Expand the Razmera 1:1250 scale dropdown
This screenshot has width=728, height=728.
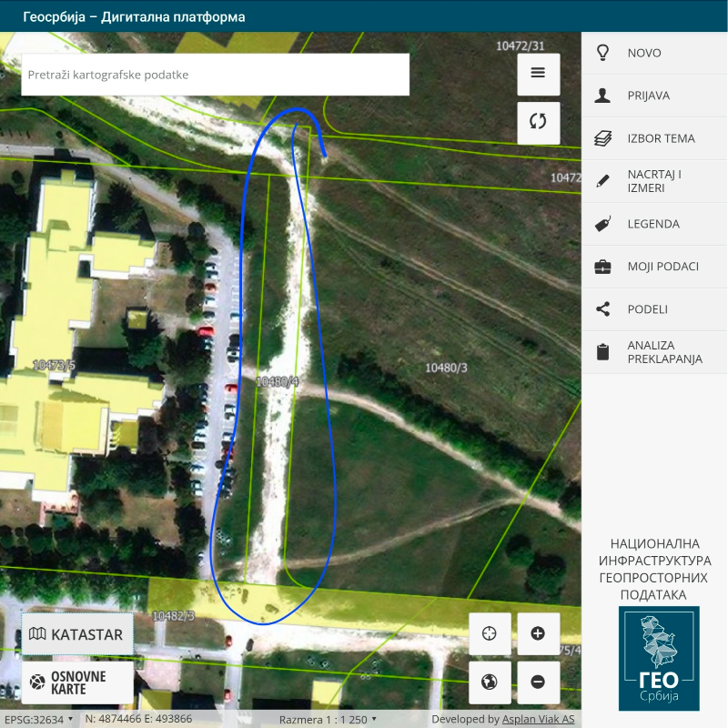328,720
